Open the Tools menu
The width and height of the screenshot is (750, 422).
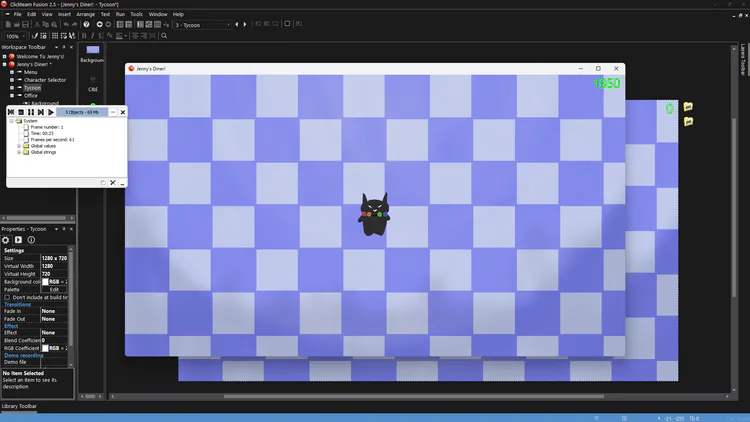(x=137, y=14)
